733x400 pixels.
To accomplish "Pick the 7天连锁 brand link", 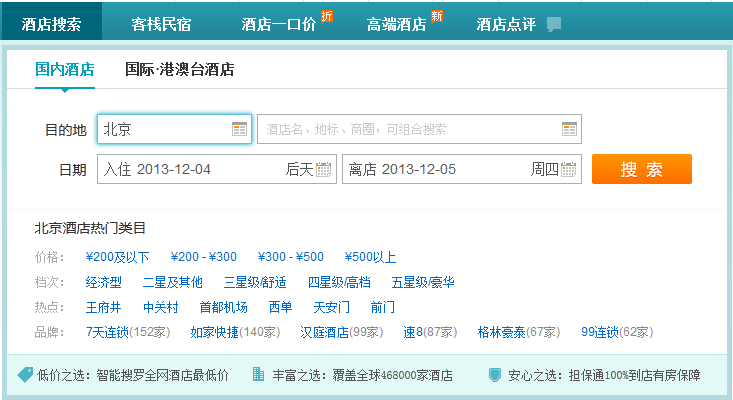I will 107,332.
